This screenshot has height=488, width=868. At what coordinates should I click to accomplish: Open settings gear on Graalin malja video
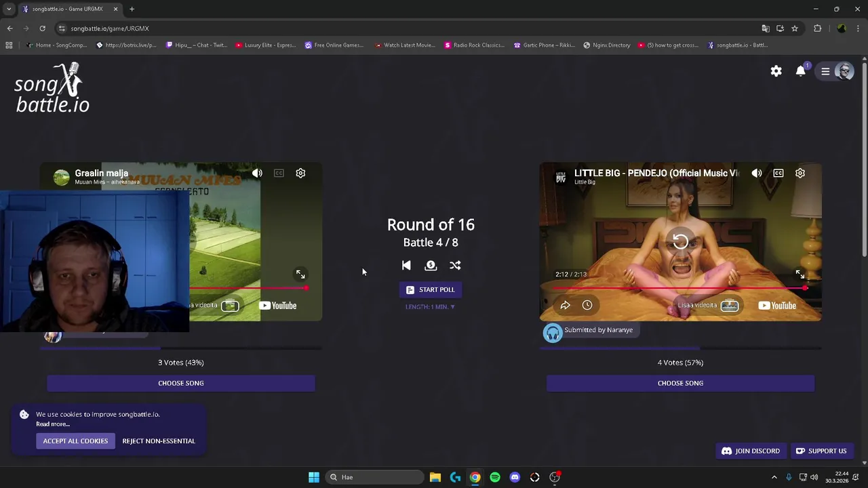click(x=300, y=173)
